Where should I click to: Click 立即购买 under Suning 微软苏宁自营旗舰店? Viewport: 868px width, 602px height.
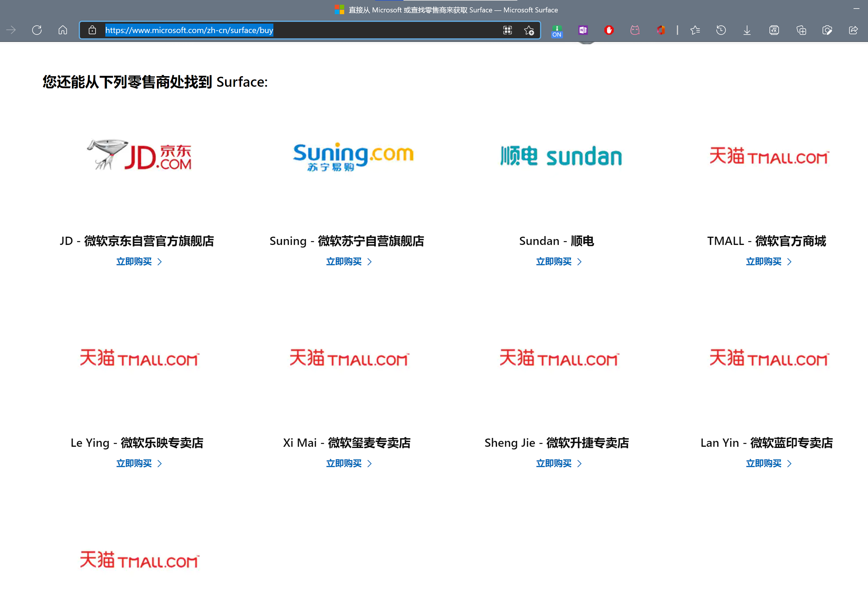[x=349, y=262]
